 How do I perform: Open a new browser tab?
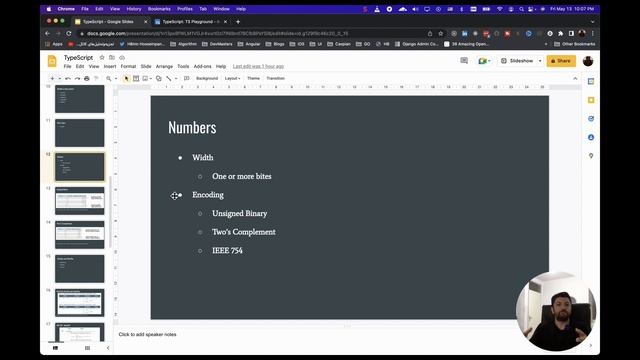[x=238, y=22]
